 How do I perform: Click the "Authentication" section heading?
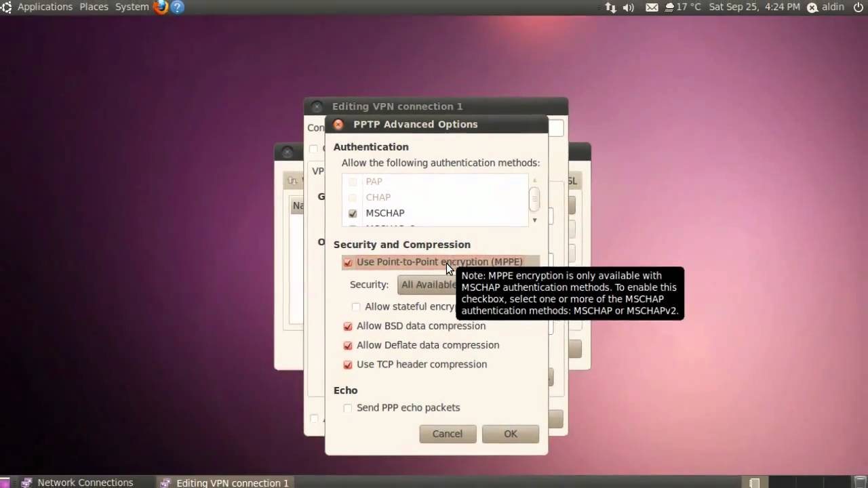point(371,147)
